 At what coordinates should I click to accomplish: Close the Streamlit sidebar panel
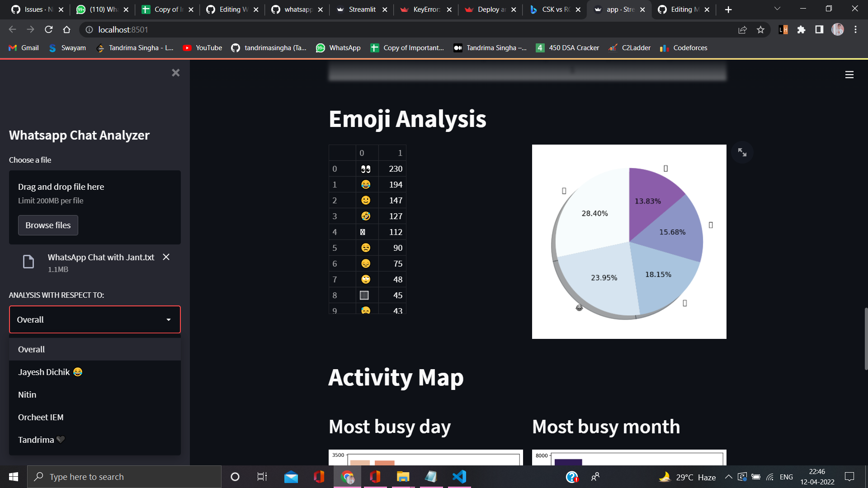pos(175,73)
